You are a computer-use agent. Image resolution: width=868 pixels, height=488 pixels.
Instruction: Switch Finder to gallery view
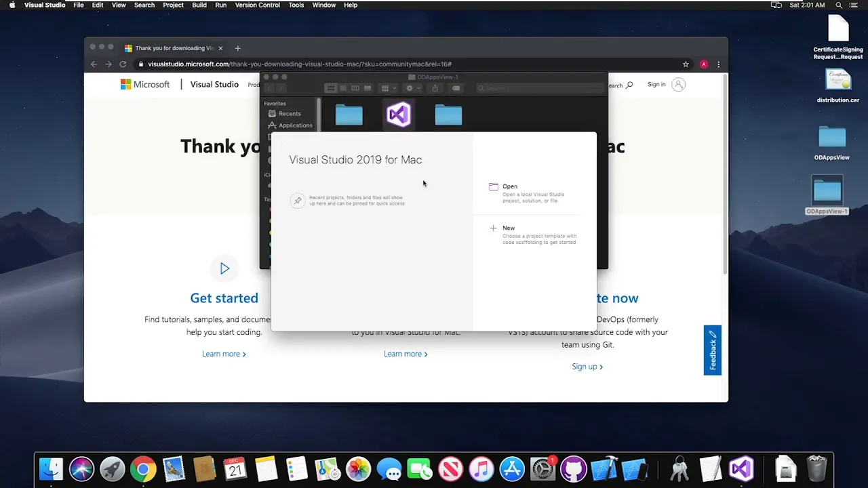[x=368, y=88]
